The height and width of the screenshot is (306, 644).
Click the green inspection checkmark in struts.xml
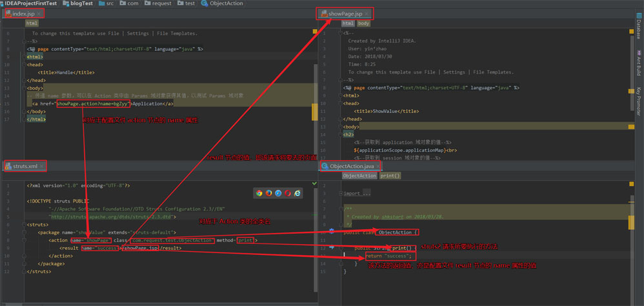click(314, 184)
